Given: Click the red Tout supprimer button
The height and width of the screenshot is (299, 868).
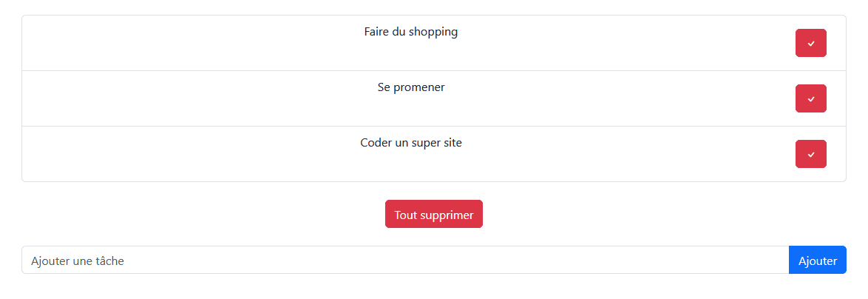Looking at the screenshot, I should [x=434, y=214].
